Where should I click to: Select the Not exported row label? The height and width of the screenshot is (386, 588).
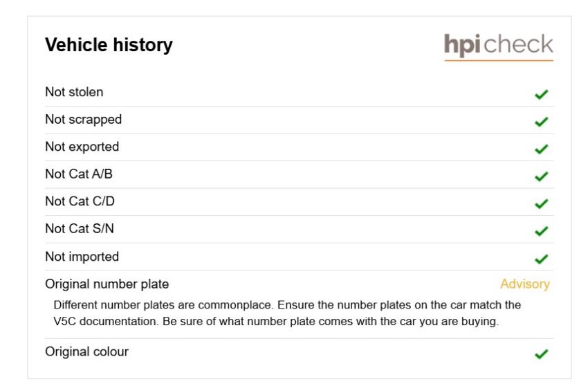click(82, 147)
